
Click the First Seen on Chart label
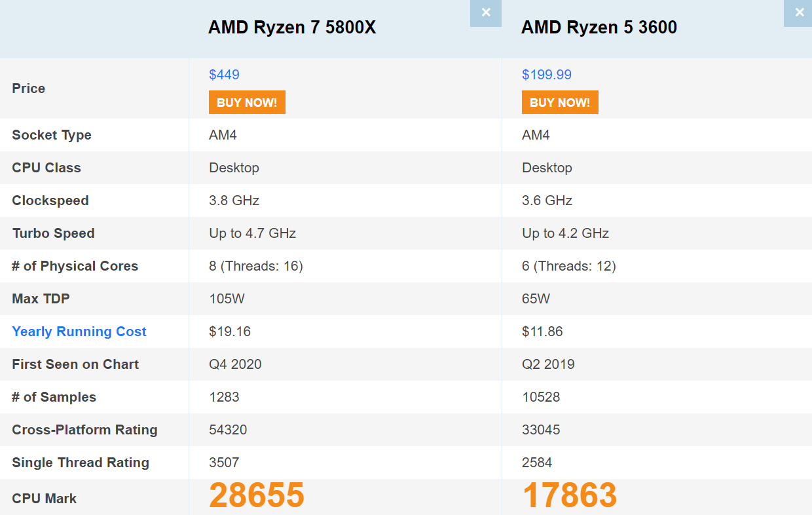pos(75,364)
